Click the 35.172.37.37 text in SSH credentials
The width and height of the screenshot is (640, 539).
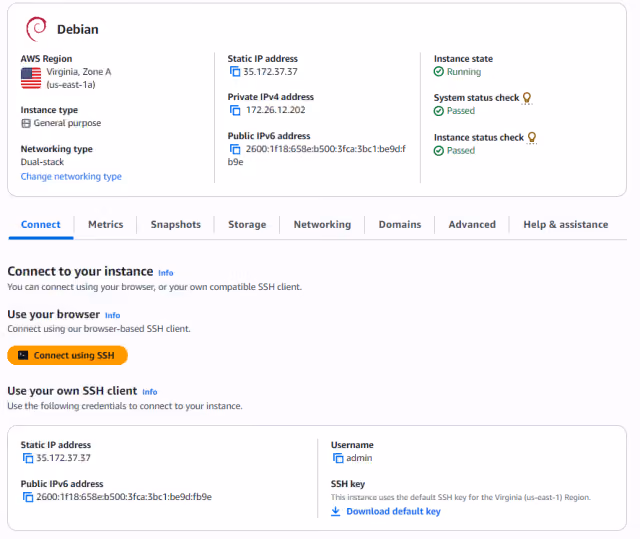(63, 458)
